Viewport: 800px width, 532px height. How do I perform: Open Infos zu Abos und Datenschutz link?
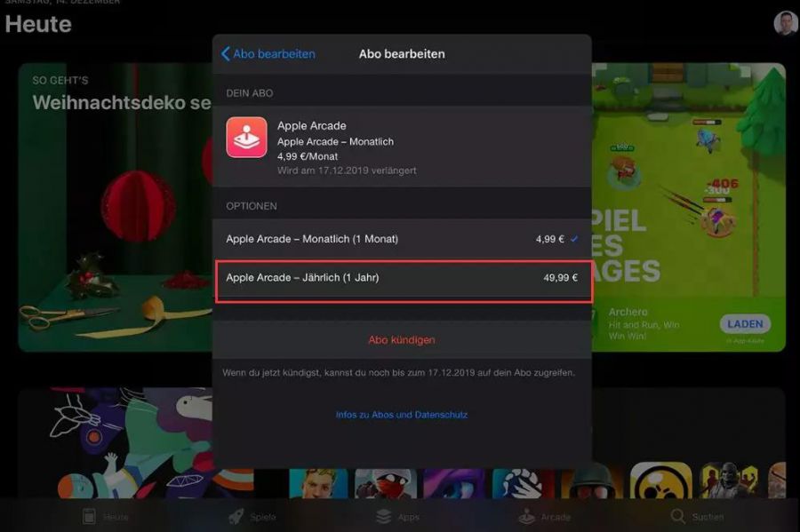click(402, 415)
